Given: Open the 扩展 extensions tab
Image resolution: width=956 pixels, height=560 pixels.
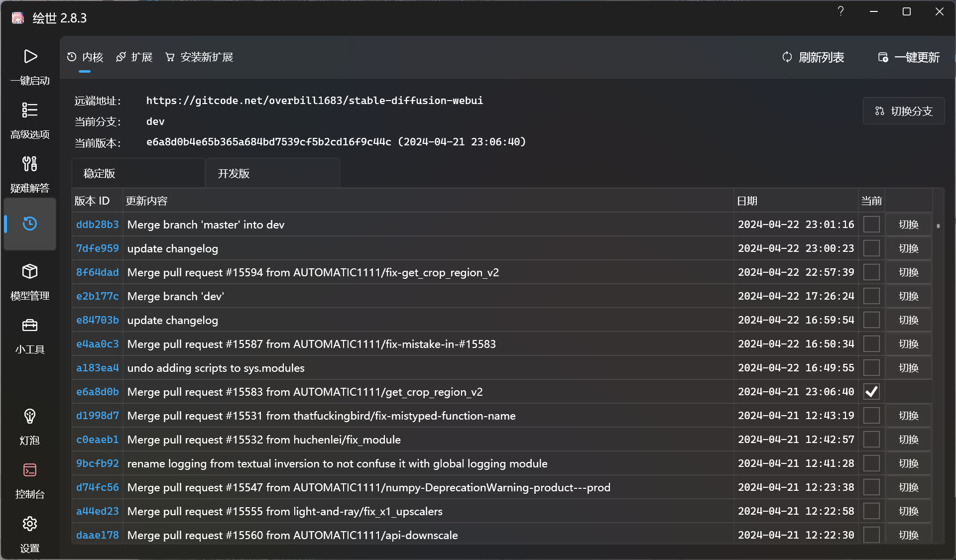Looking at the screenshot, I should point(134,57).
